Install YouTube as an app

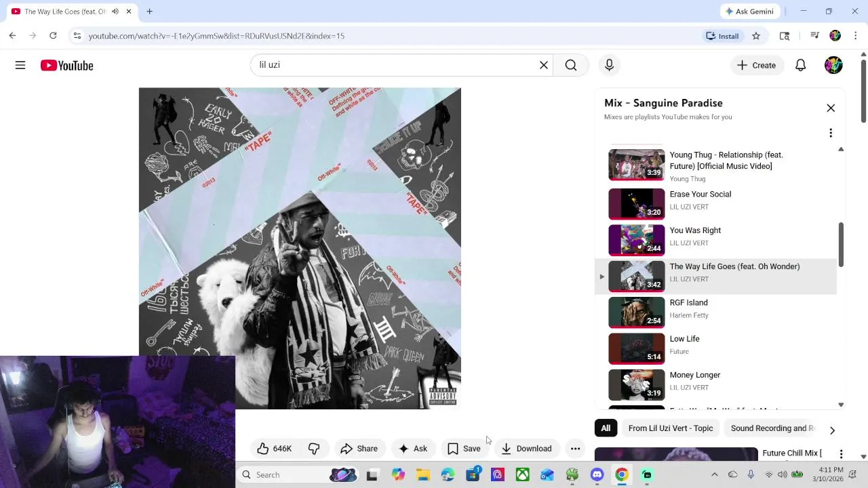coord(722,36)
